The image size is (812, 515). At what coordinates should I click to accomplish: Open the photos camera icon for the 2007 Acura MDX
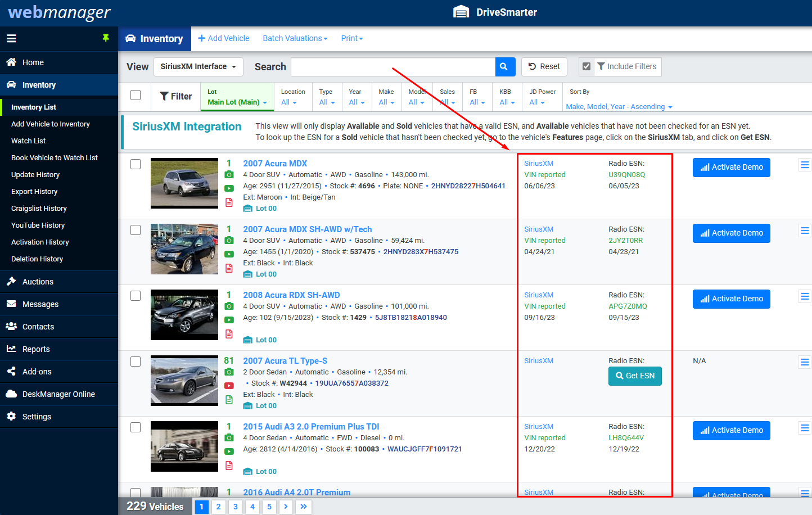[x=229, y=175]
